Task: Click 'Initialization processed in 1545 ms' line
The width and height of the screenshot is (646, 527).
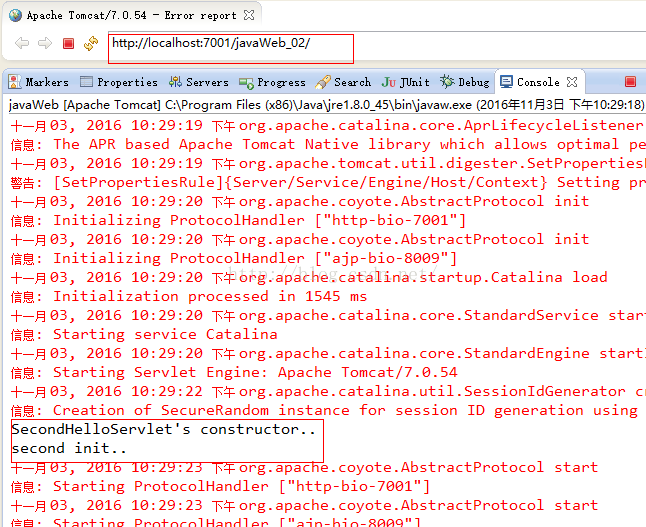Action: [x=189, y=296]
